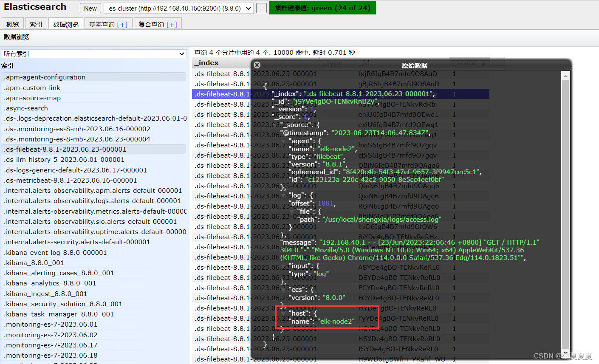This screenshot has width=599, height=364.
Task: Select .internal.alerts-security.alerts-default-000001 index
Action: tap(94, 242)
